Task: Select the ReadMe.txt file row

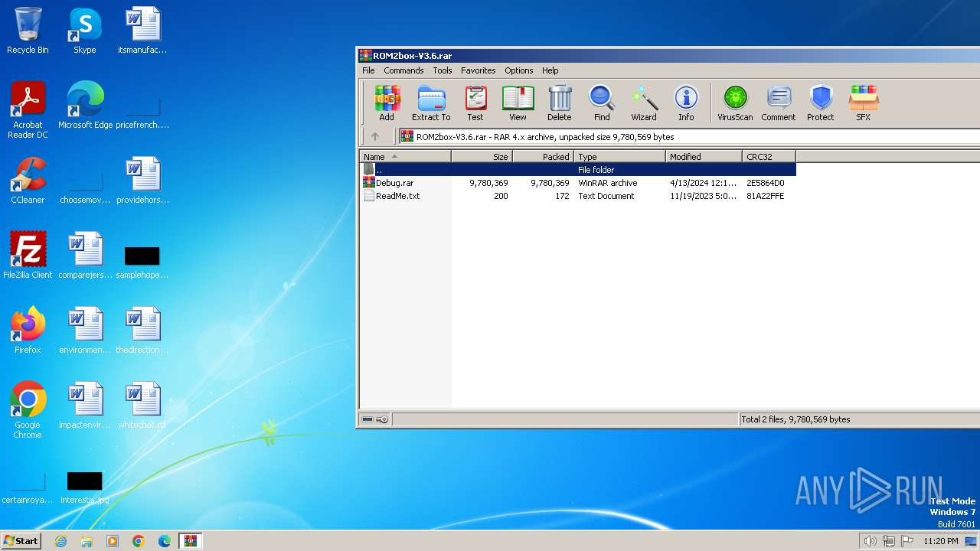Action: tap(578, 196)
